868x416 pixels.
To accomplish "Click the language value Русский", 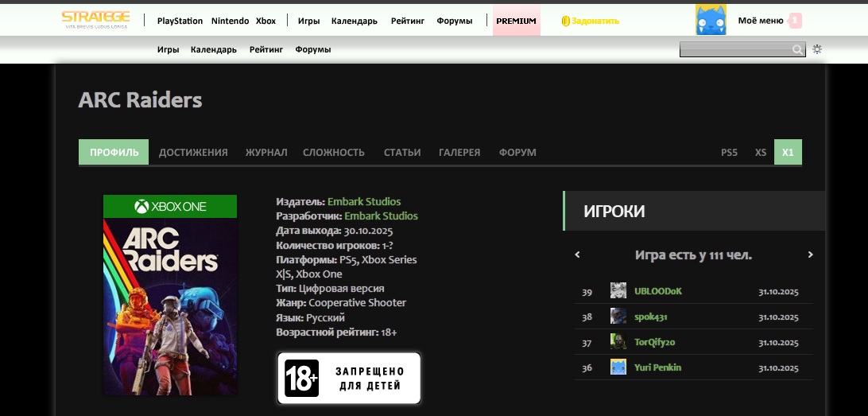I will (x=326, y=317).
